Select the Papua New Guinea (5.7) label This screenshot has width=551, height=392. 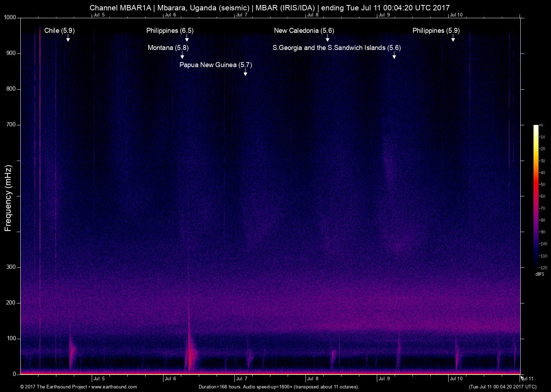tap(216, 65)
